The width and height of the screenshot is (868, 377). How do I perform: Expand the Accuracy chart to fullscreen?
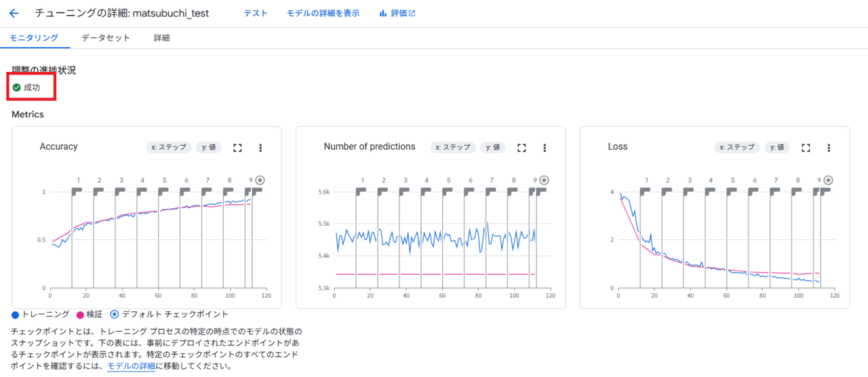237,148
